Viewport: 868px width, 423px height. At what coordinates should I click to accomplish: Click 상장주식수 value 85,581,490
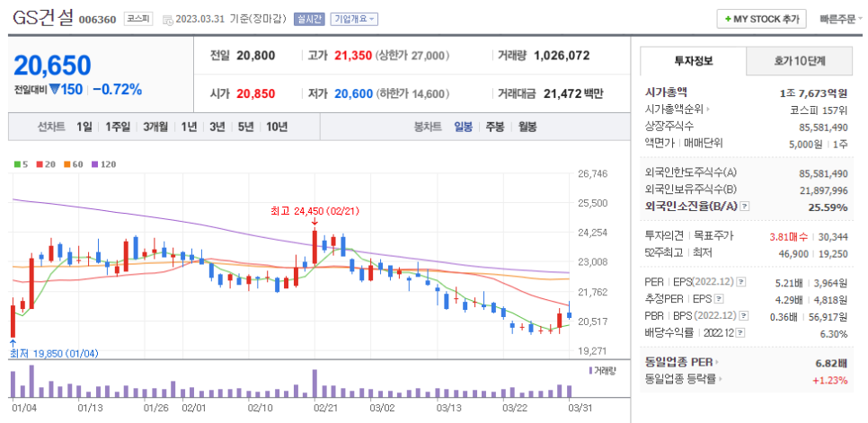click(x=823, y=128)
